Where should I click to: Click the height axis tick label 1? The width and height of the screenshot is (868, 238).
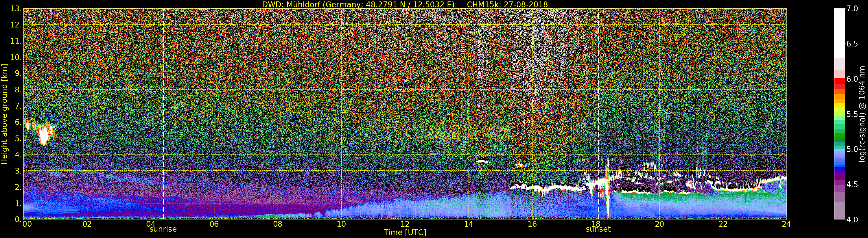[x=19, y=203]
